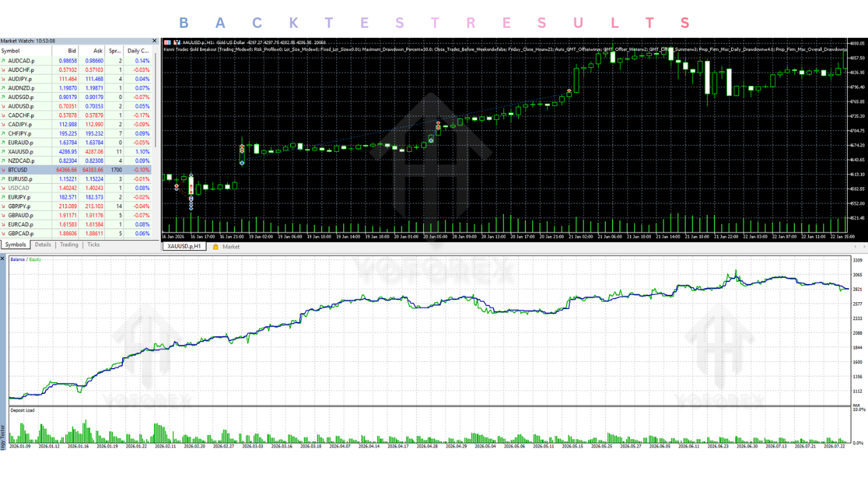Select the XAUUSD.p,H1 chart tab
Viewport: 868px width, 488px height.
[184, 247]
